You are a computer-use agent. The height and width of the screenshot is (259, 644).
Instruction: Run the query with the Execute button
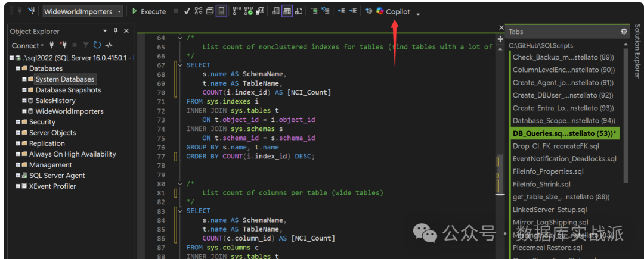pyautogui.click(x=149, y=11)
